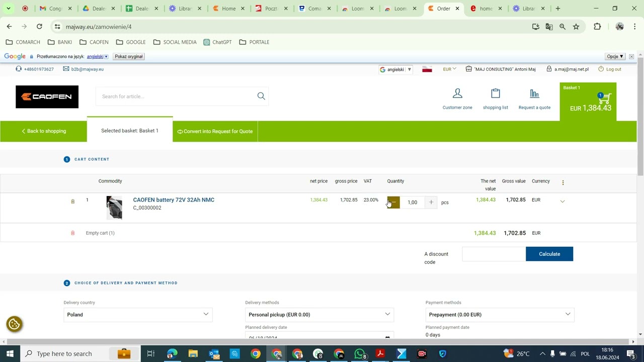The width and height of the screenshot is (644, 362).
Task: Click the discount code input field
Action: point(494,254)
